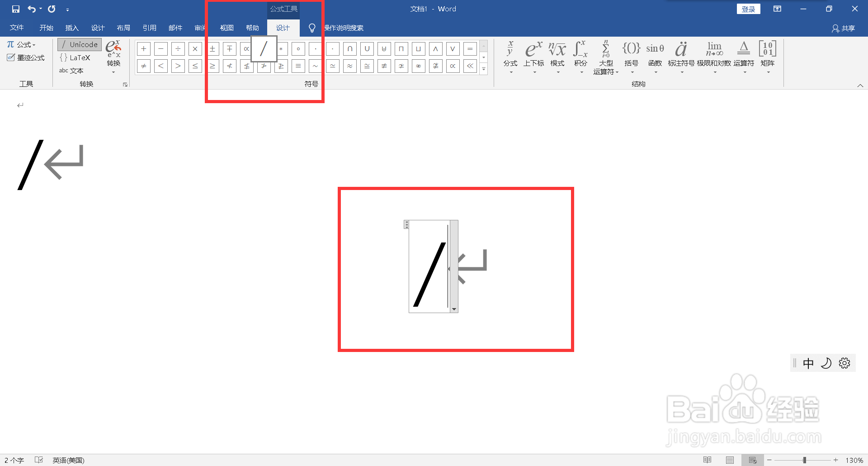The image size is (868, 466).
Task: Open the 矩阵 matrix structures menu
Action: pyautogui.click(x=768, y=58)
